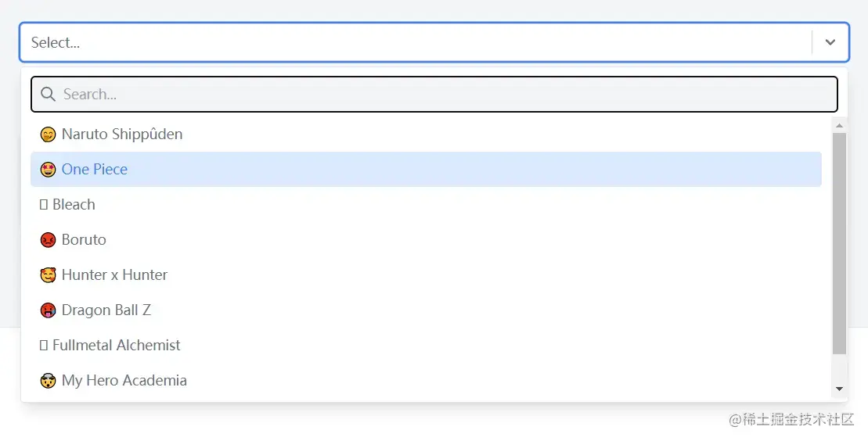Click the scrollbar down arrow
Image resolution: width=868 pixels, height=441 pixels.
click(x=839, y=389)
